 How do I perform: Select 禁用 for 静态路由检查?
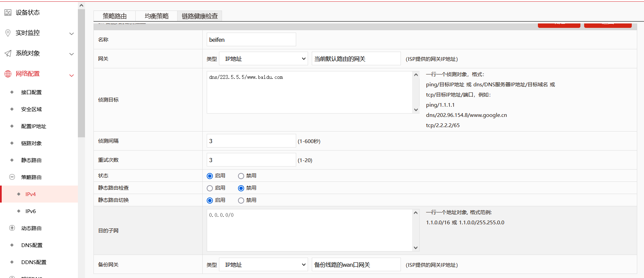coord(241,188)
